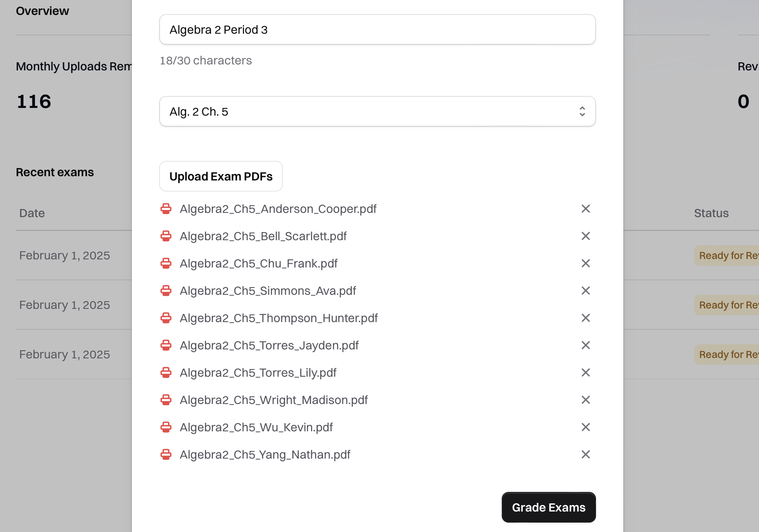Image resolution: width=759 pixels, height=532 pixels.
Task: Click the PDF icon beside Algebra2_Ch5_Bell_Scarlett.pdf
Action: [x=166, y=236]
